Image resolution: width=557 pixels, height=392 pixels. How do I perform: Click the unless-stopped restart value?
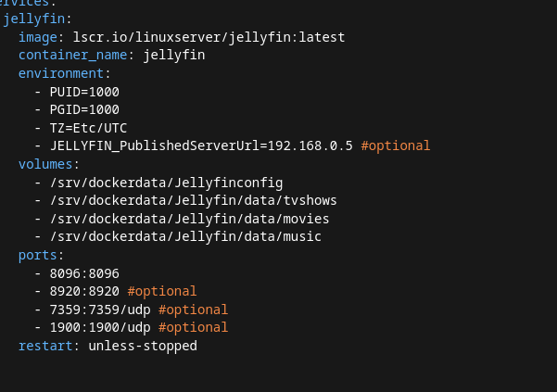pos(143,346)
